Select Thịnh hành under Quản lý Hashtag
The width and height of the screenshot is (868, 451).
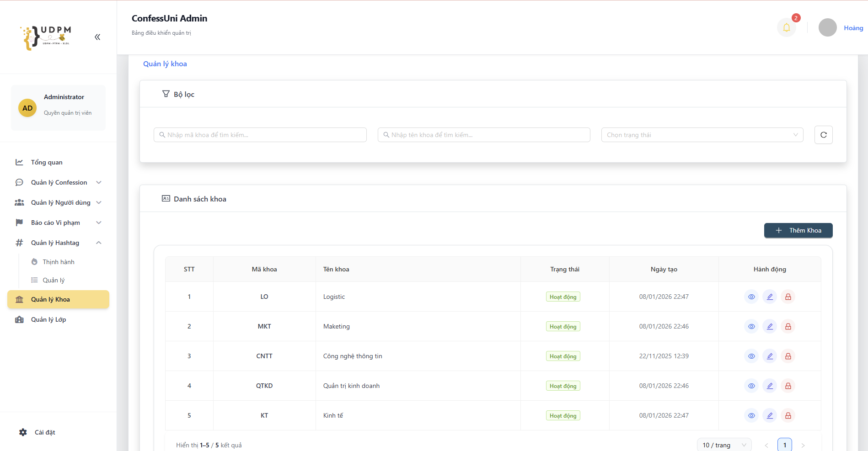click(59, 262)
